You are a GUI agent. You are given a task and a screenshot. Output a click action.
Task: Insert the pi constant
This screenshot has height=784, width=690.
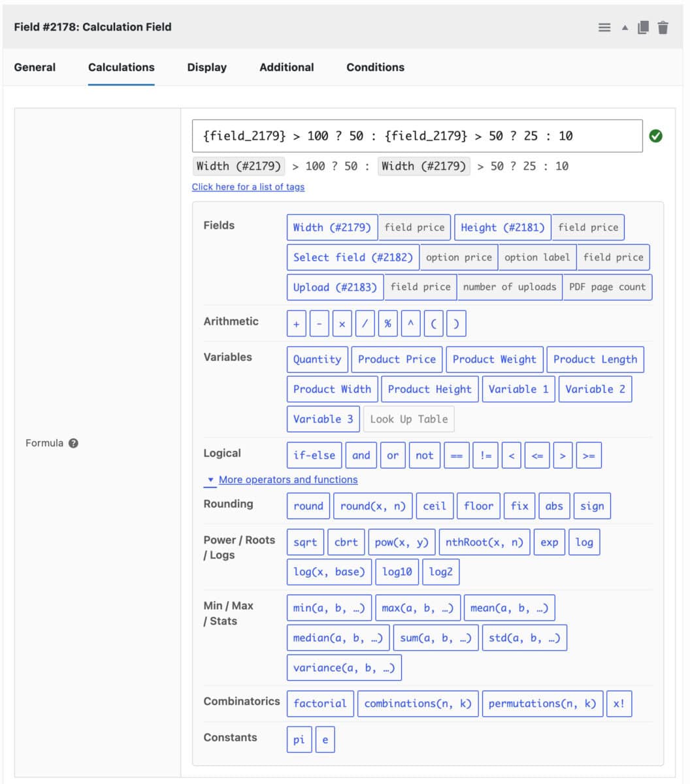tap(299, 740)
